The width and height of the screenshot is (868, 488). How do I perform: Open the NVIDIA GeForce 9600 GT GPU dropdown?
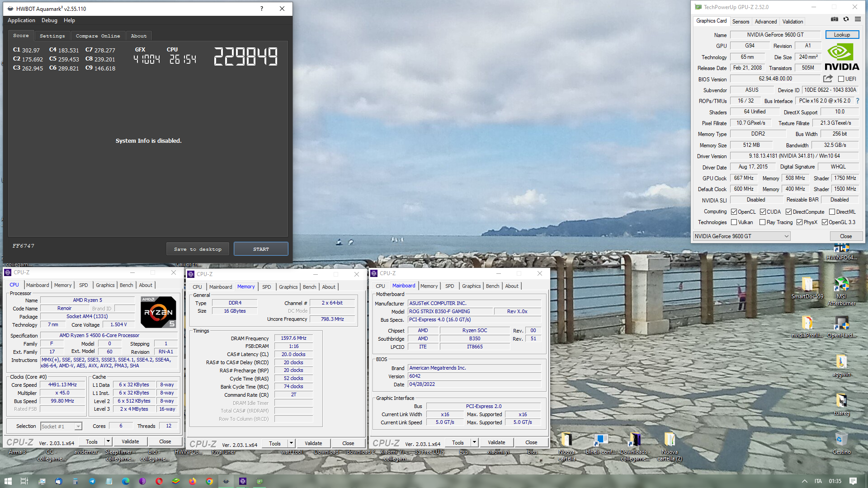coord(741,236)
